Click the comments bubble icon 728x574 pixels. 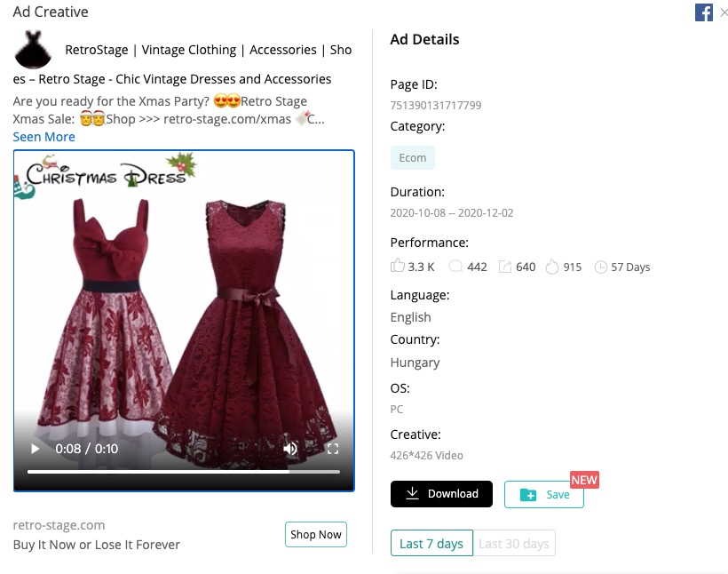pos(455,267)
